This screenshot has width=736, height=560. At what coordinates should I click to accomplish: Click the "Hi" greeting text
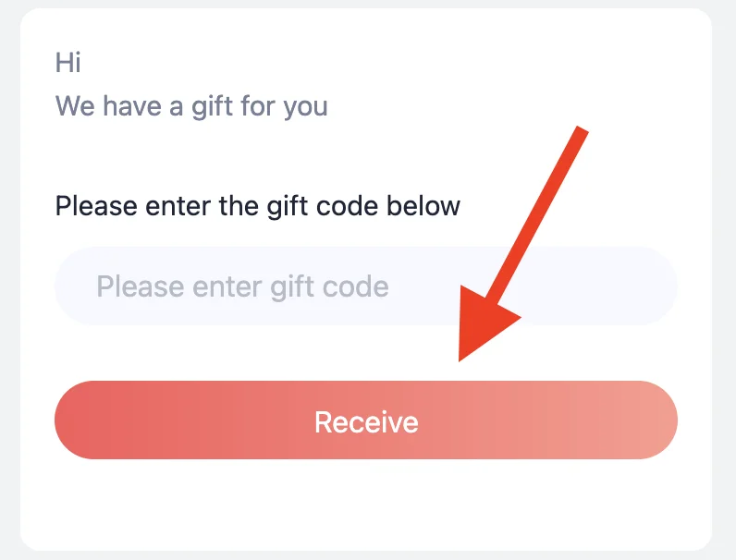(x=68, y=63)
